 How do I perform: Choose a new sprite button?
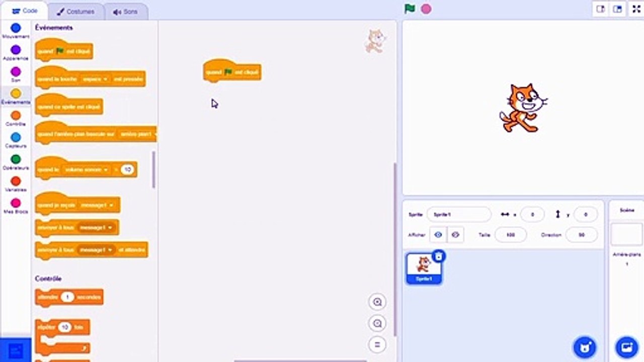click(x=585, y=347)
